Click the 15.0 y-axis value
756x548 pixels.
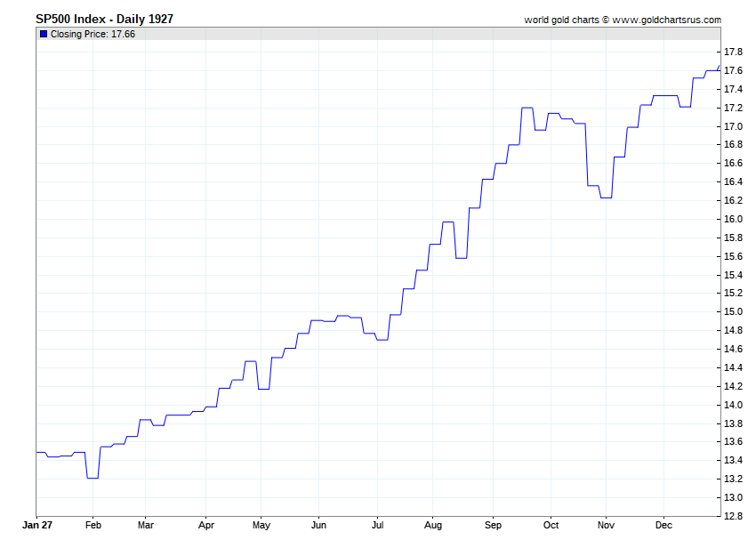(x=734, y=311)
